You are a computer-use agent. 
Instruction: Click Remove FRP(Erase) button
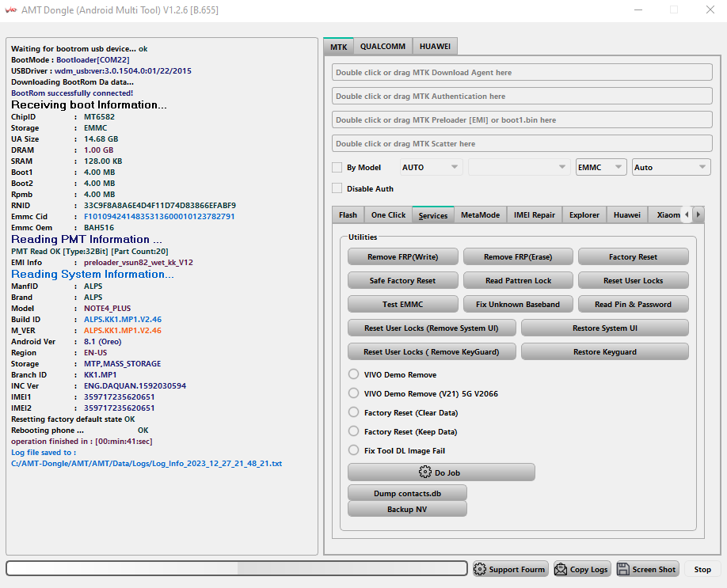click(x=518, y=256)
